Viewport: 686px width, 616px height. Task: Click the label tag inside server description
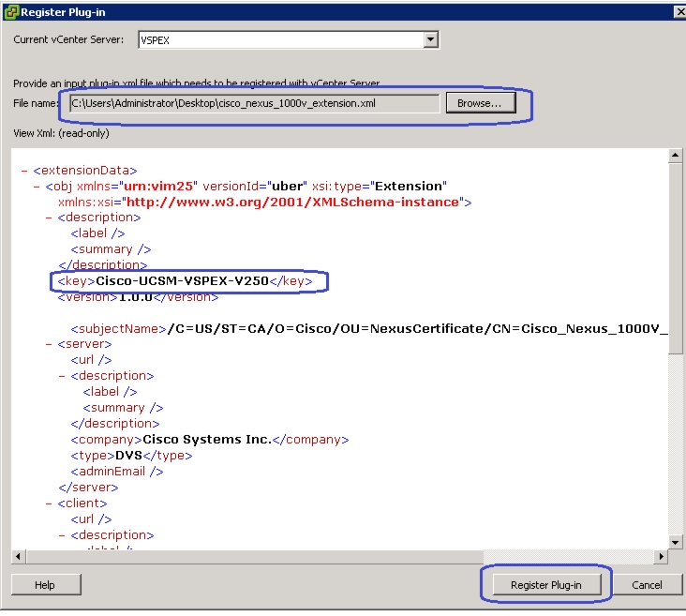pos(110,392)
